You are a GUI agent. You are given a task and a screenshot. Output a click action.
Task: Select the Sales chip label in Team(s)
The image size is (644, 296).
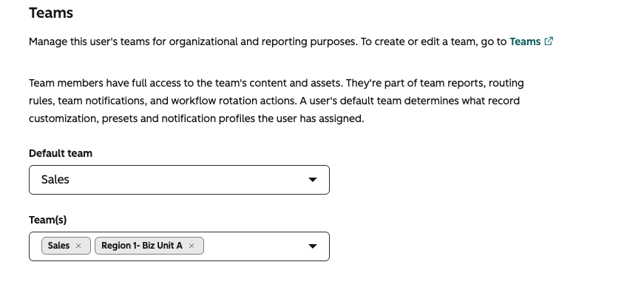tap(58, 246)
